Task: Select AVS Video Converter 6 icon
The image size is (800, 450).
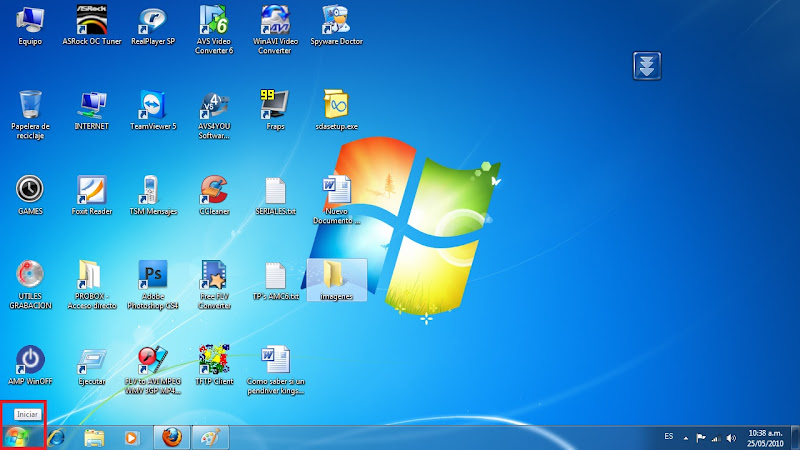Action: click(214, 30)
